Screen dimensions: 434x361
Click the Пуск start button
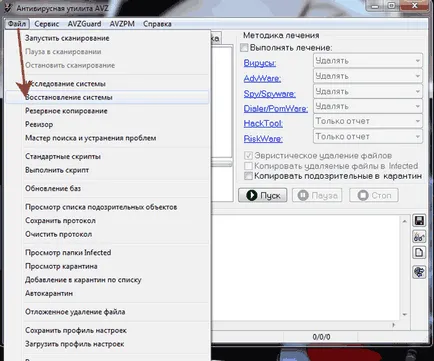point(263,195)
